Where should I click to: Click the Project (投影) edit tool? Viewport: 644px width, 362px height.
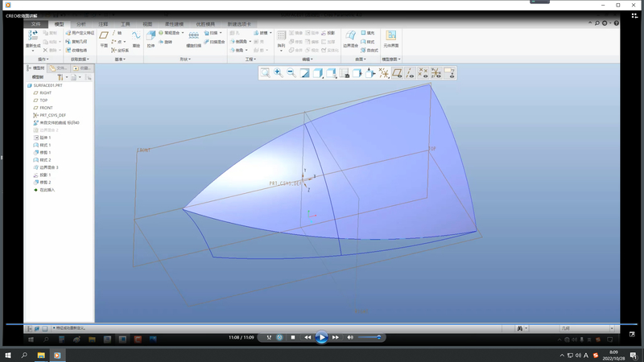click(x=328, y=33)
